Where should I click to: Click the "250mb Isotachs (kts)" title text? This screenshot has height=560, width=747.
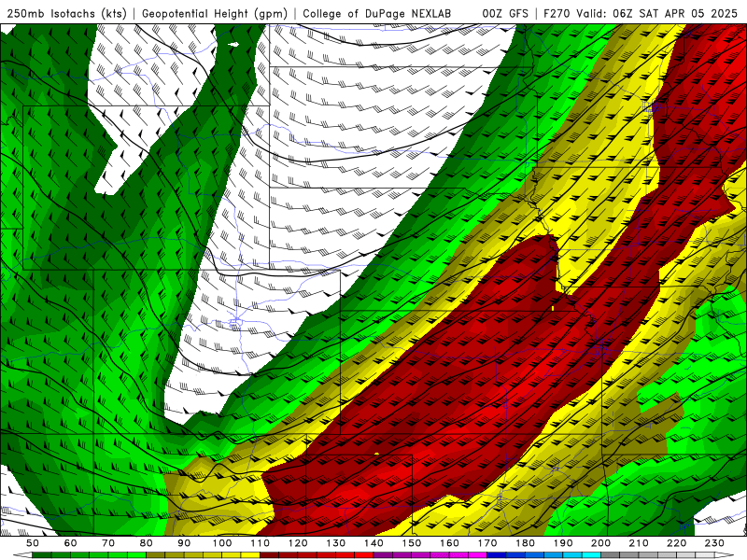tap(67, 14)
